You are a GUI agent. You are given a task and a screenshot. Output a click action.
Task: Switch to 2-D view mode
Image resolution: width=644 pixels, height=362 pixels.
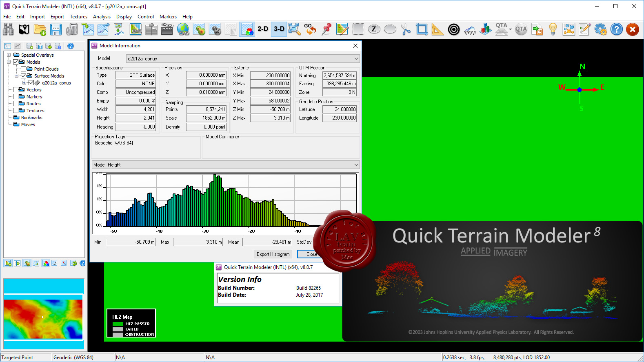[x=263, y=29]
